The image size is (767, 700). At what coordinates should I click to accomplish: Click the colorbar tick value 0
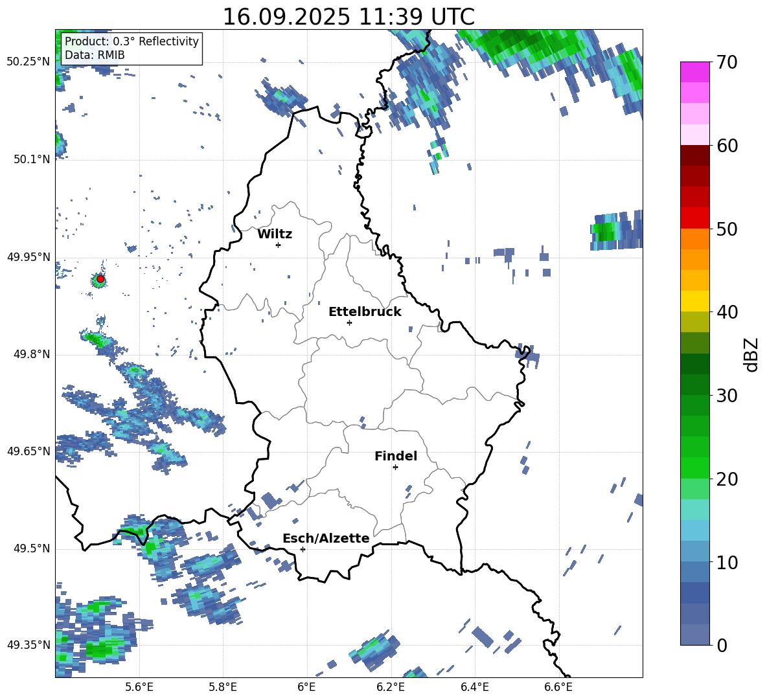point(722,645)
